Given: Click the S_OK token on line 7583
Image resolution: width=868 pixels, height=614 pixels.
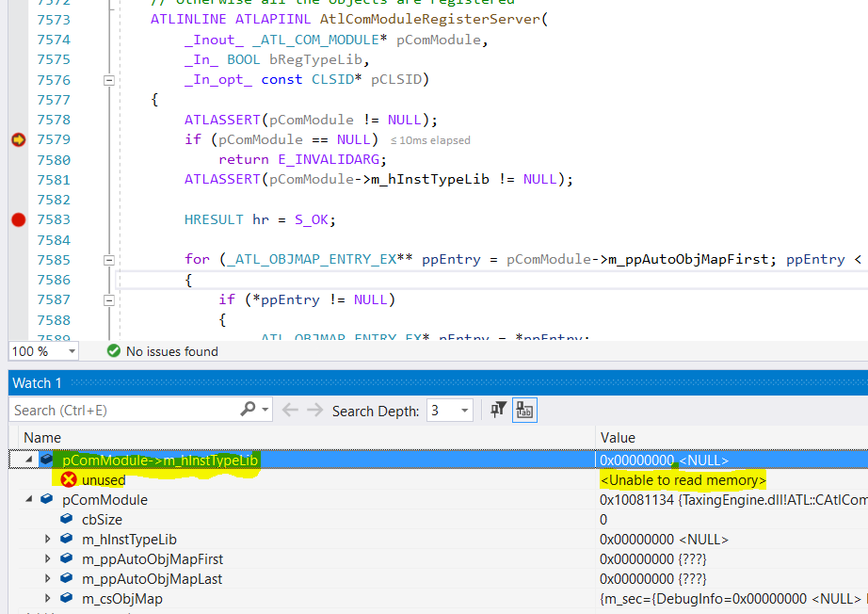Looking at the screenshot, I should 311,219.
